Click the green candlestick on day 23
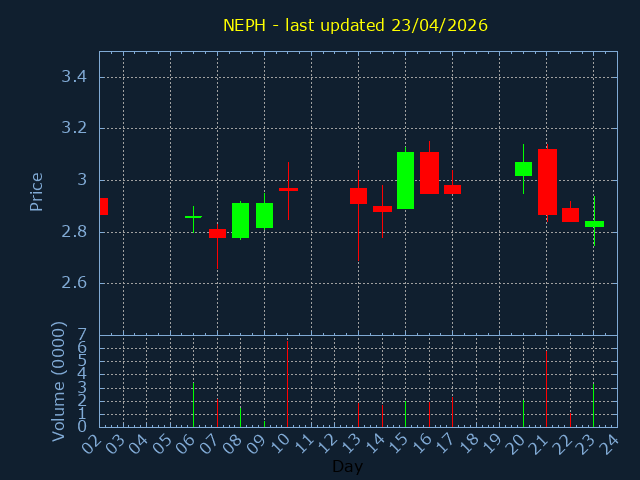This screenshot has width=640, height=480. click(594, 224)
